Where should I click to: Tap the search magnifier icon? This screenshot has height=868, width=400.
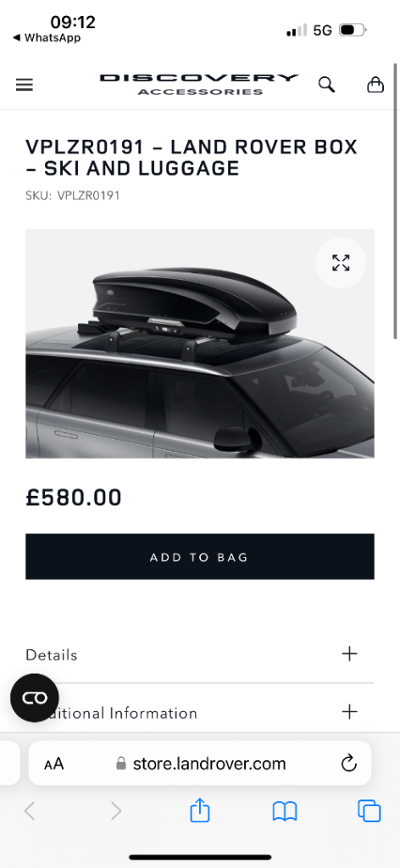click(x=326, y=85)
